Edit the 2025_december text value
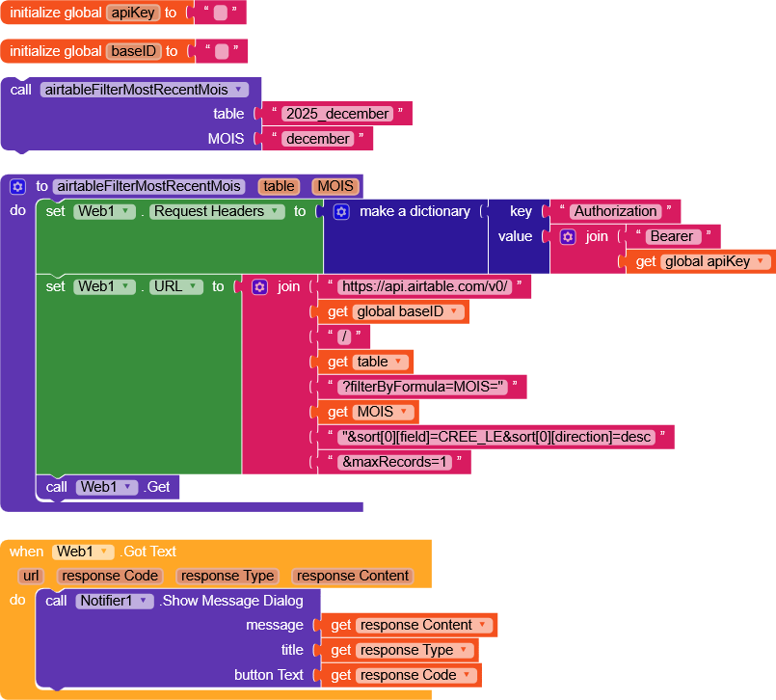 pos(337,114)
